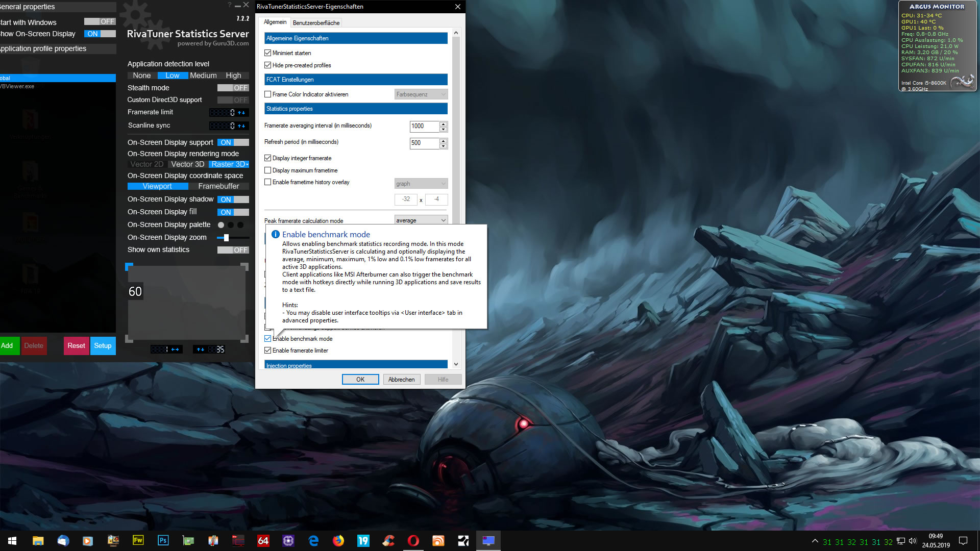Image resolution: width=980 pixels, height=551 pixels.
Task: Open CCleaner from the taskbar
Action: (388, 540)
